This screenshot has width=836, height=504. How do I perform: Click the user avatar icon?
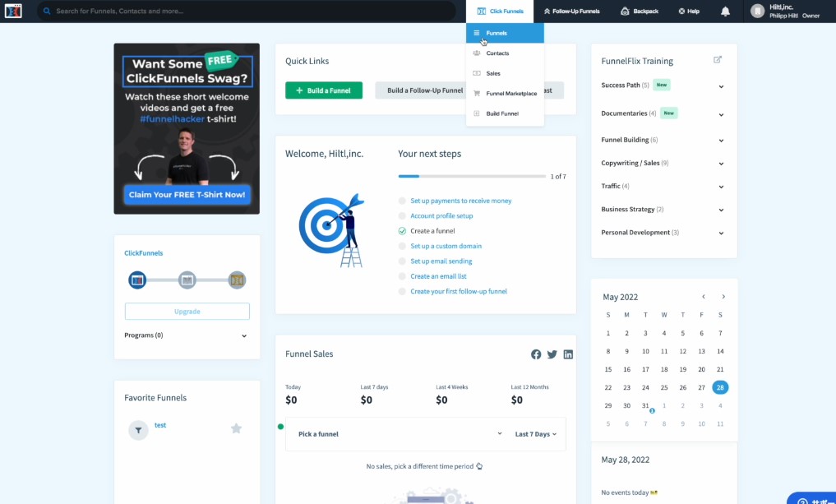[x=757, y=11]
